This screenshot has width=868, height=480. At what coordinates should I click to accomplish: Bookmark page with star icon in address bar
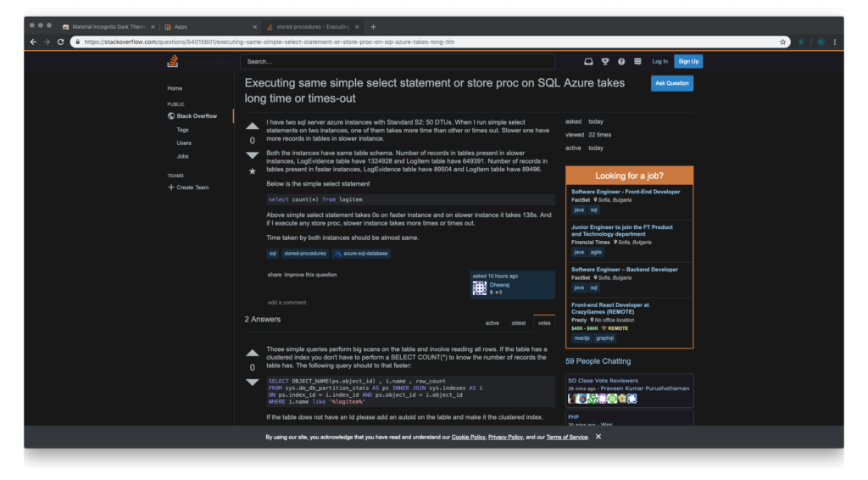(782, 42)
